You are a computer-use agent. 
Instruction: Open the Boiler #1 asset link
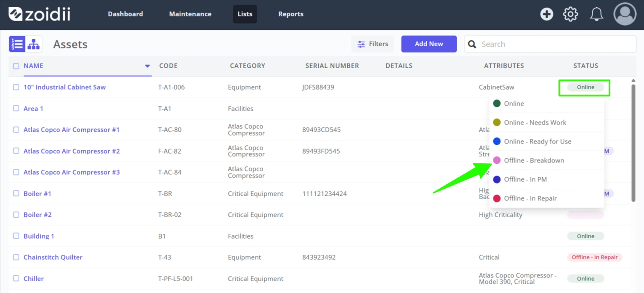[37, 194]
